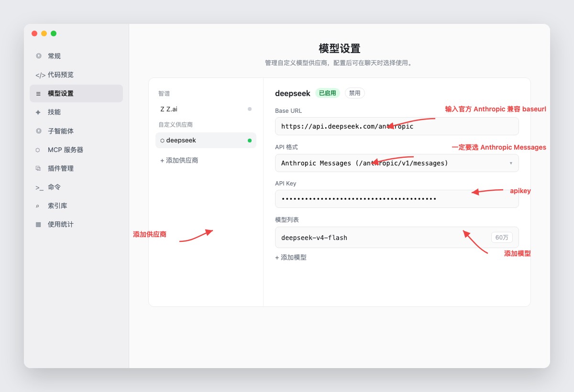The height and width of the screenshot is (392, 574).
Task: Open 使用统计 page
Action: (x=76, y=224)
